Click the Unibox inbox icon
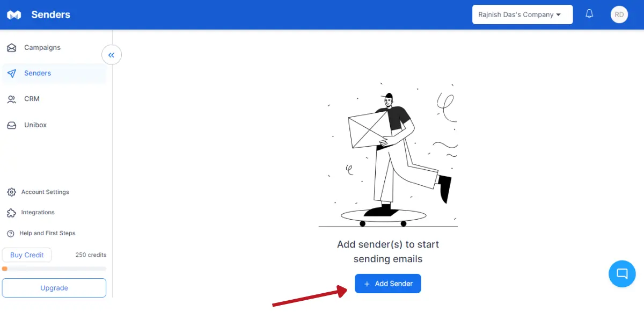Viewport: 644px width, 333px height. pos(11,125)
